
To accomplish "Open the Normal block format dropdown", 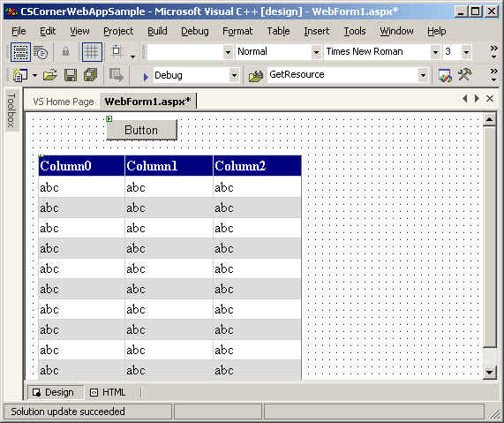I will point(316,52).
